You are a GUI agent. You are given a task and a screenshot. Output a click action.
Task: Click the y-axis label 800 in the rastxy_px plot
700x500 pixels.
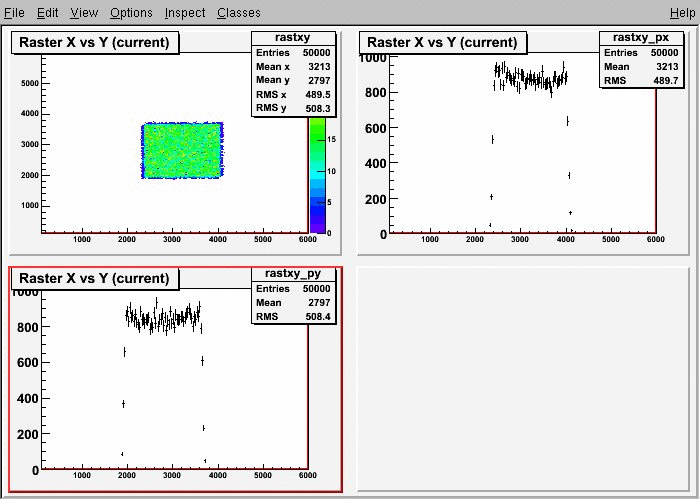click(x=376, y=93)
